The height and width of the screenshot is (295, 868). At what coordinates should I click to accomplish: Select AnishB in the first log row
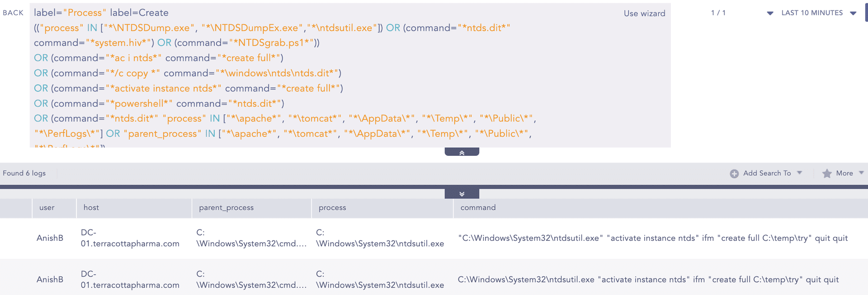pos(50,238)
